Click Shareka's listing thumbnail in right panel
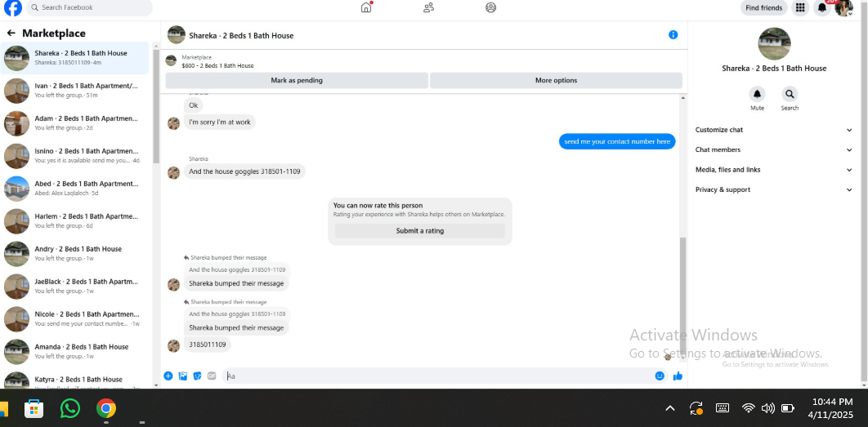Image resolution: width=868 pixels, height=427 pixels. [x=774, y=44]
